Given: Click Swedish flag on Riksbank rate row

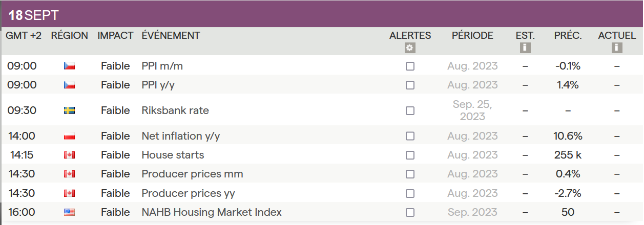Looking at the screenshot, I should (69, 110).
